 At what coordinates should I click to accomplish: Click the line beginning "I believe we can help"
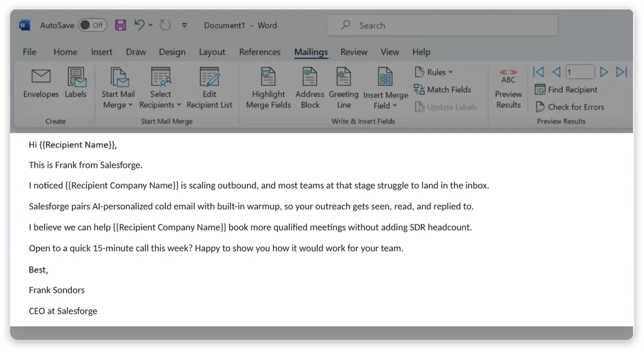point(250,227)
